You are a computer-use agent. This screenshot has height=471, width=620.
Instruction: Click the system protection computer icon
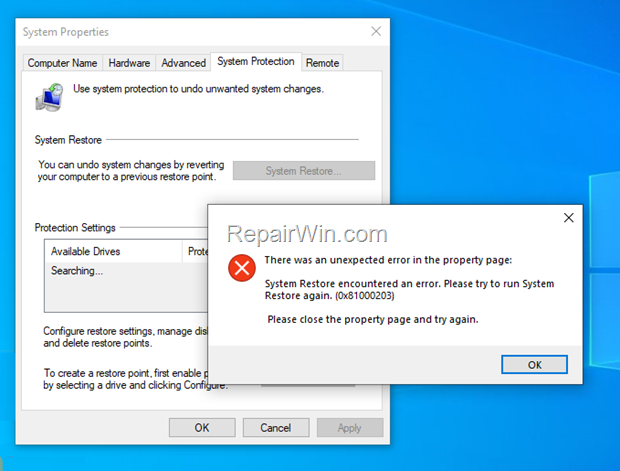pyautogui.click(x=49, y=97)
